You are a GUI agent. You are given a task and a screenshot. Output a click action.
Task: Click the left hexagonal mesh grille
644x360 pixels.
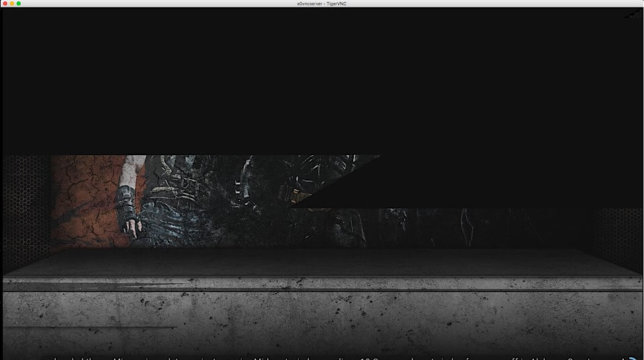click(x=27, y=208)
